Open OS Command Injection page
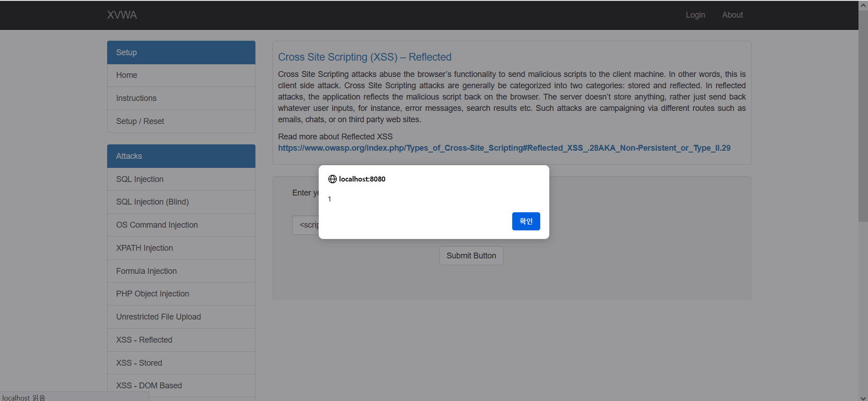This screenshot has height=401, width=868. click(x=157, y=225)
